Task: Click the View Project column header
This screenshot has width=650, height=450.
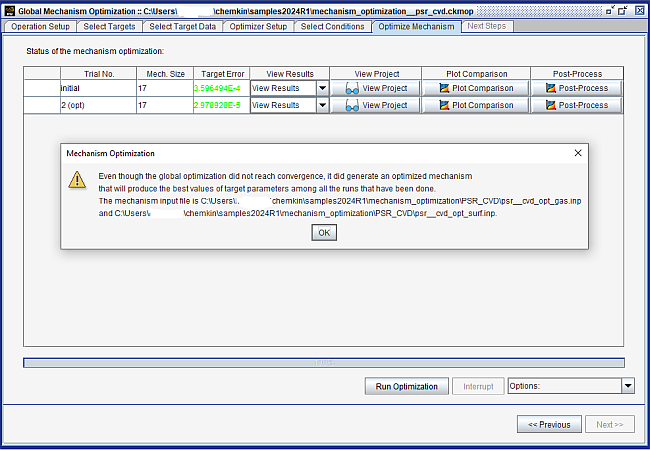Action: 376,74
